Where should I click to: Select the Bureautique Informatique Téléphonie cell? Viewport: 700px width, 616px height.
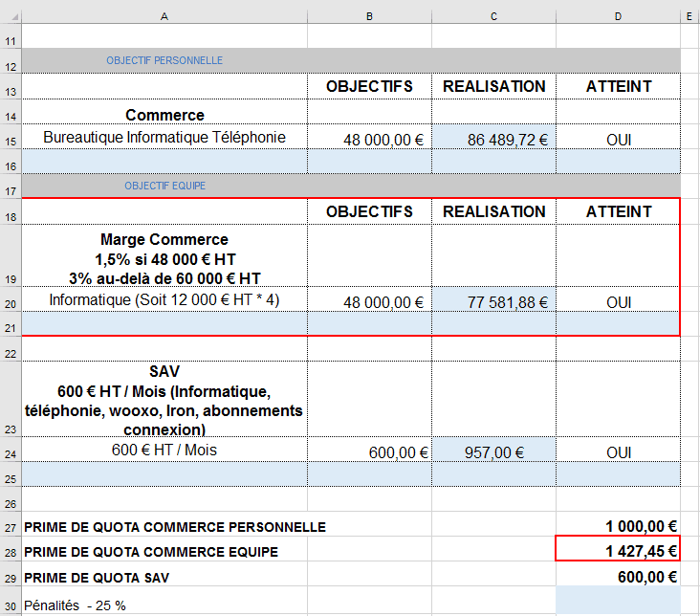pyautogui.click(x=164, y=138)
